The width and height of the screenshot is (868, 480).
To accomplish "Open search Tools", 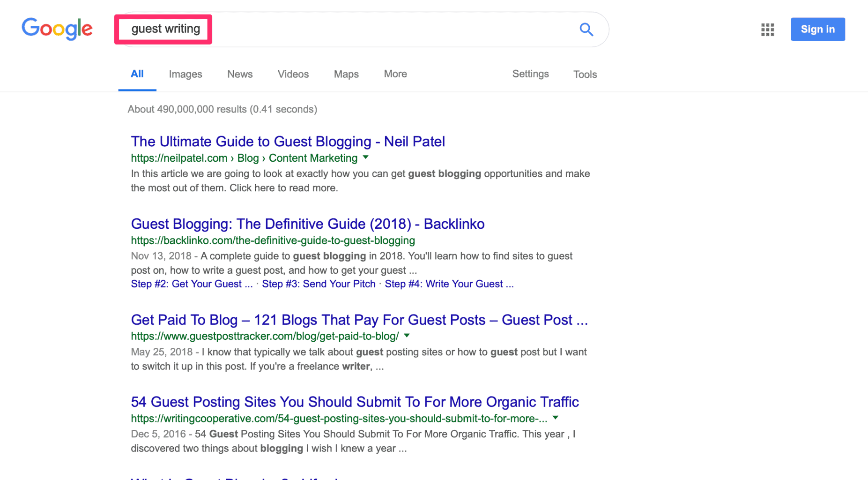I will 585,75.
